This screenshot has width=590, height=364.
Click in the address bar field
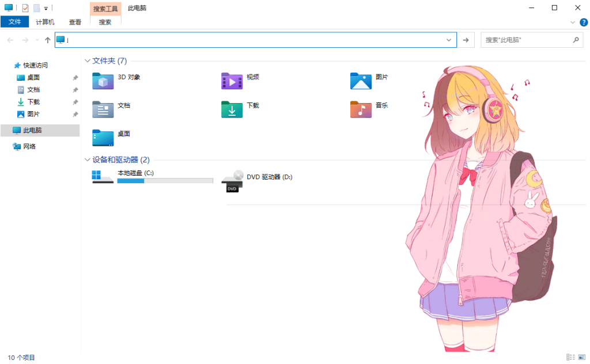[x=255, y=40]
